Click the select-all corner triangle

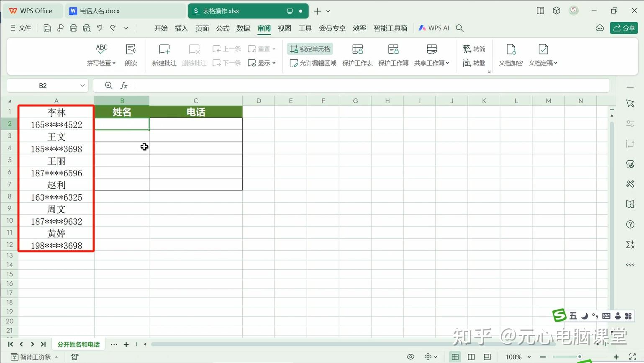[10, 100]
